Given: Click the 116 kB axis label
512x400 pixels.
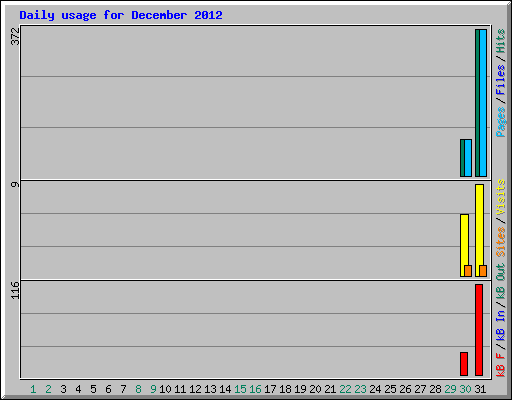Looking at the screenshot, I should [15, 290].
